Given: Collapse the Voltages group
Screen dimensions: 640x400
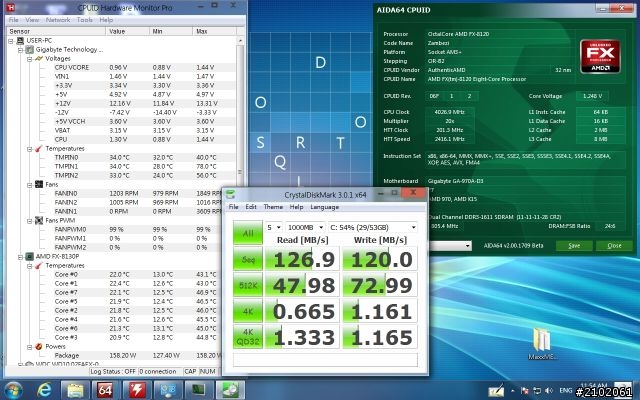Looking at the screenshot, I should pos(30,59).
